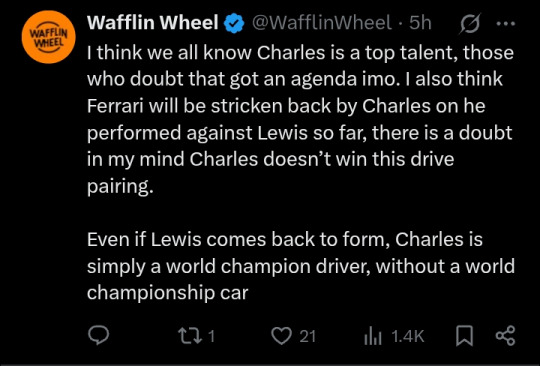Click the word 'pairing.' in the post
This screenshot has width=540, height=366.
coord(120,187)
